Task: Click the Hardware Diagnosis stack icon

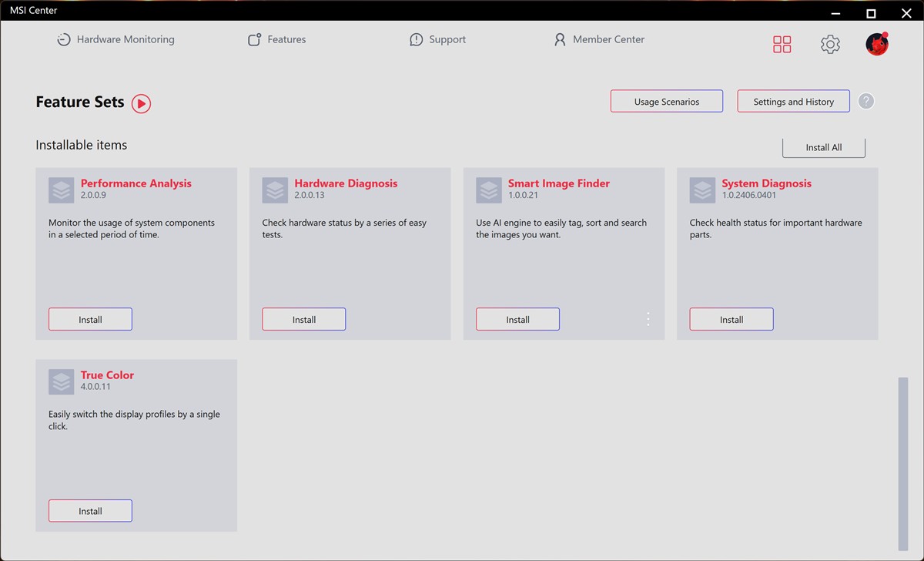Action: (275, 190)
